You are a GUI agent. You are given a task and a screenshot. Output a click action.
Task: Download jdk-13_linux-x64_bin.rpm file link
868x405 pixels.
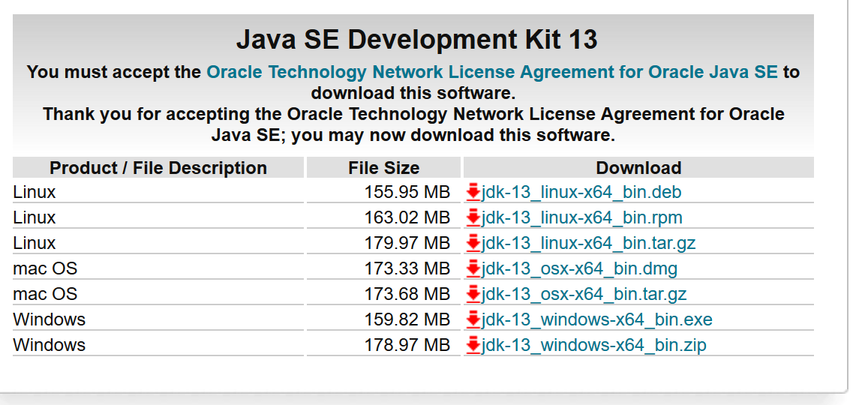(x=581, y=218)
